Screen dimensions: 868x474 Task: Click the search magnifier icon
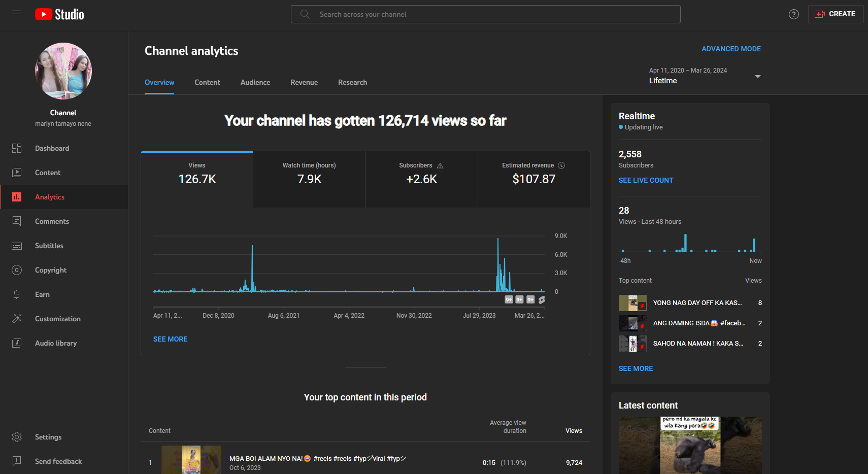pyautogui.click(x=305, y=14)
